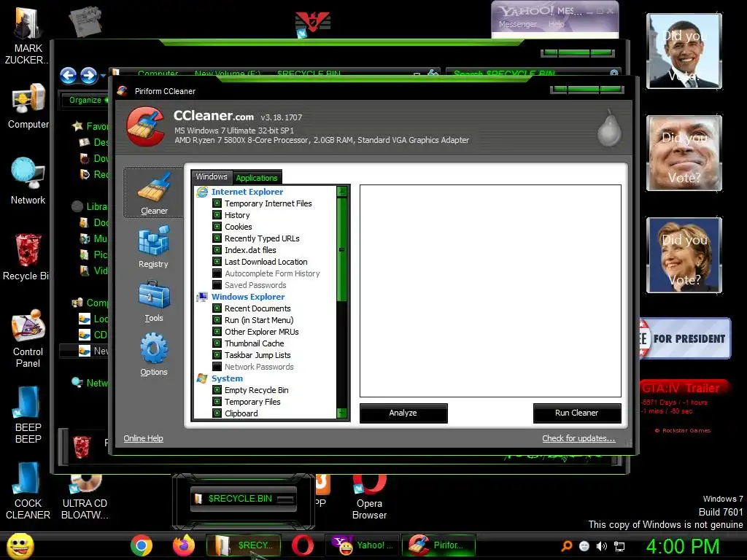Switch to the Applications tab
Image resolution: width=747 pixels, height=560 pixels.
tap(257, 178)
